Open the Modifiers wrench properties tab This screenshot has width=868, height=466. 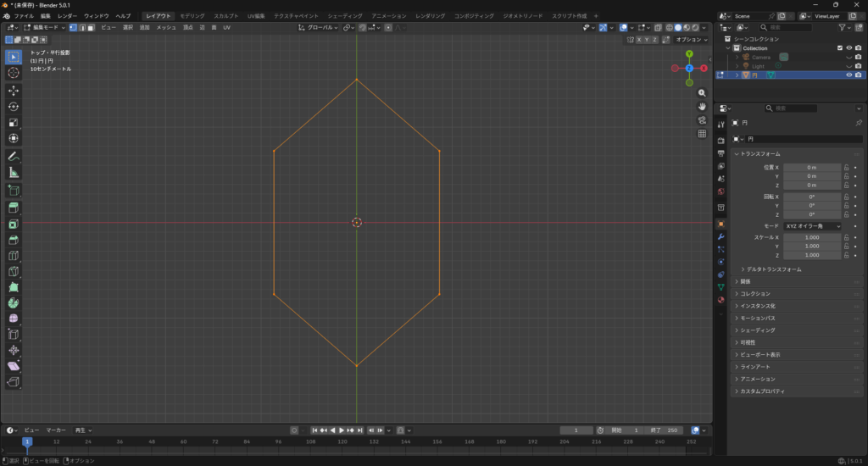pyautogui.click(x=721, y=236)
